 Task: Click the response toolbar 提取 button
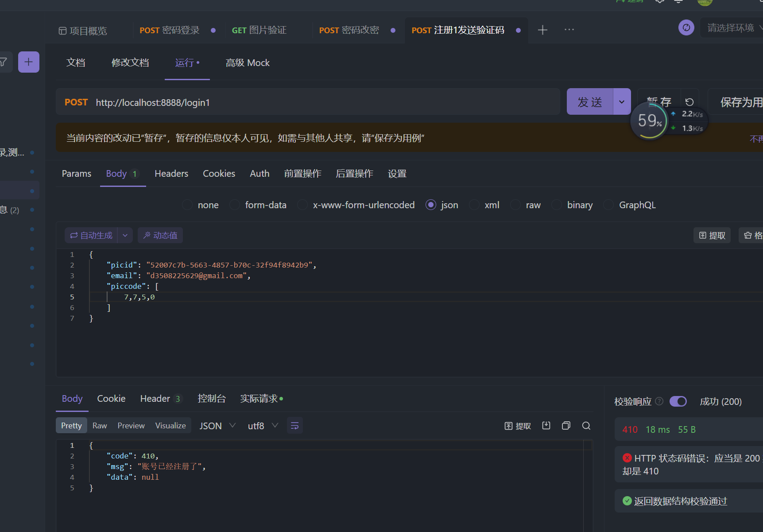tap(518, 426)
